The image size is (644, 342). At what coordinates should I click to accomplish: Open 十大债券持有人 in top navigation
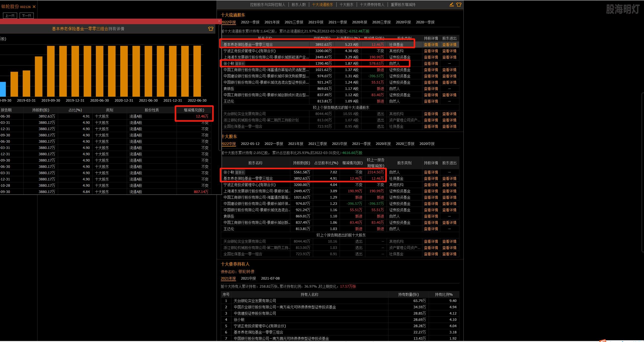tap(372, 5)
